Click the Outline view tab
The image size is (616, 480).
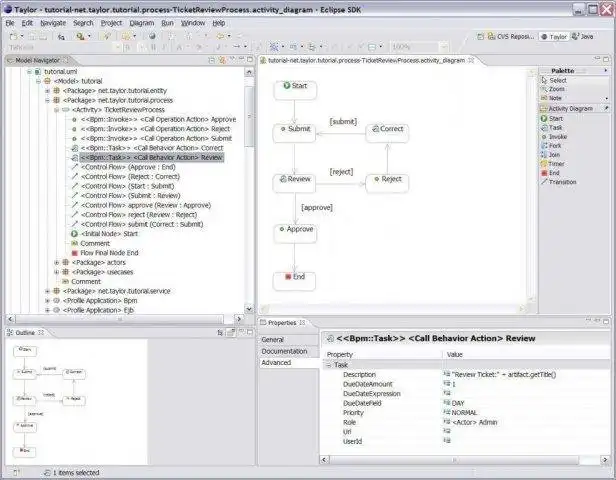(x=25, y=333)
